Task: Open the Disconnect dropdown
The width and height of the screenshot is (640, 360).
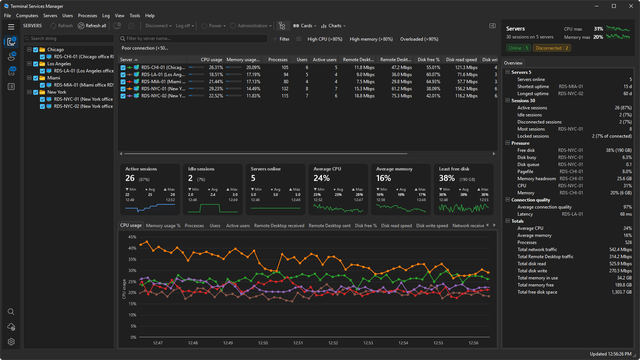Action: [x=158, y=26]
